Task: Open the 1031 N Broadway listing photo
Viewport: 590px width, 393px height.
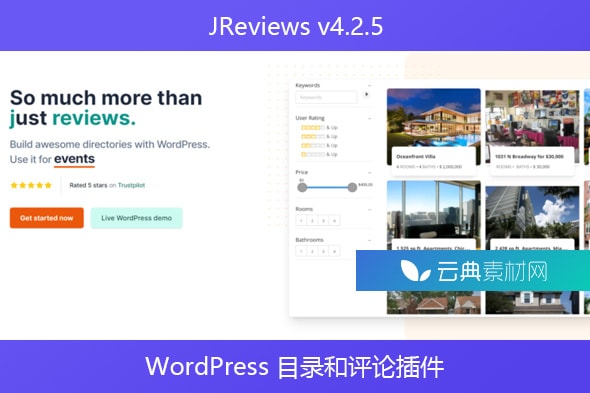Action: 532,118
